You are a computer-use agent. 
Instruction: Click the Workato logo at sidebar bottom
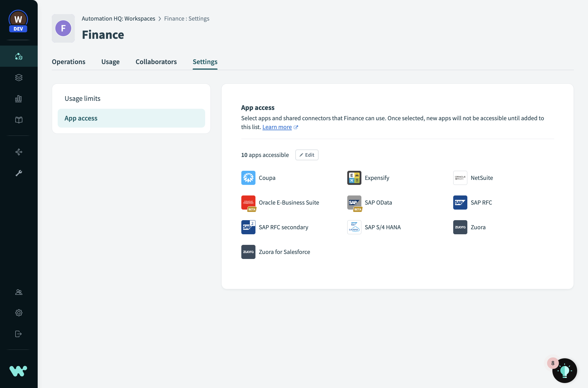tap(18, 371)
